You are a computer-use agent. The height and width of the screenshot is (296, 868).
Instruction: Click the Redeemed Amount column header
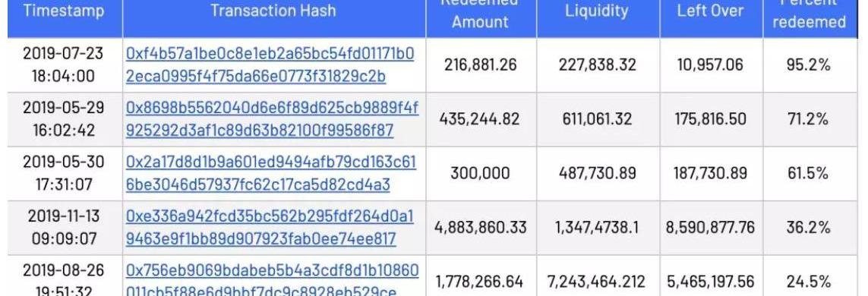coord(481,12)
